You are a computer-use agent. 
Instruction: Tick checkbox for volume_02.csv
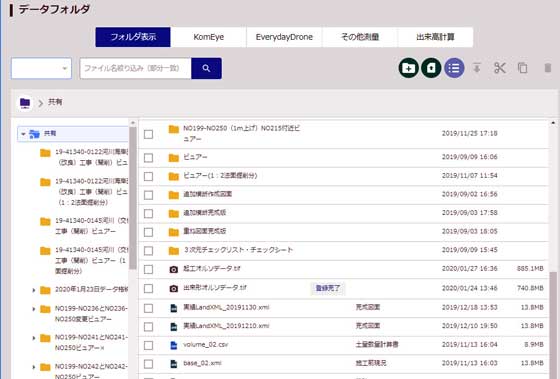point(148,345)
